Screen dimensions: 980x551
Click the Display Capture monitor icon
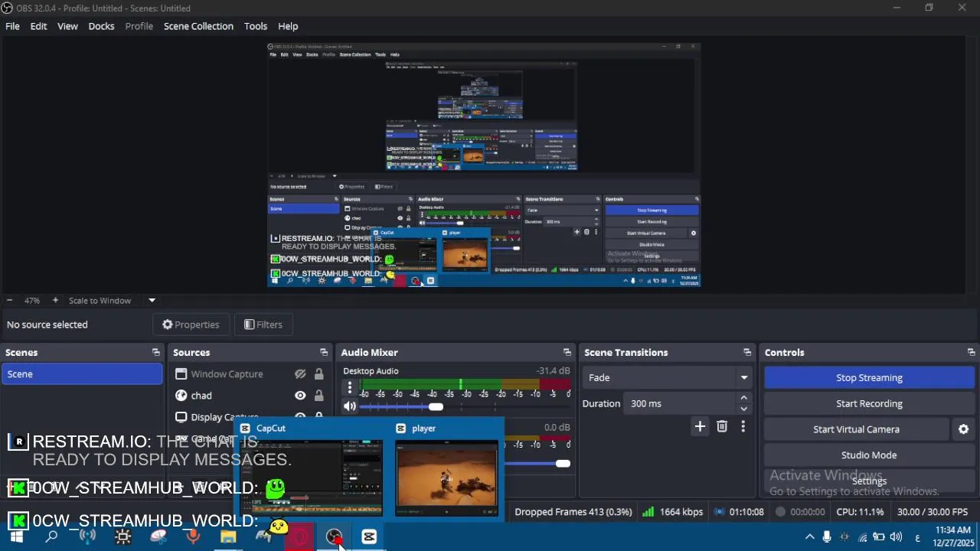click(x=181, y=417)
